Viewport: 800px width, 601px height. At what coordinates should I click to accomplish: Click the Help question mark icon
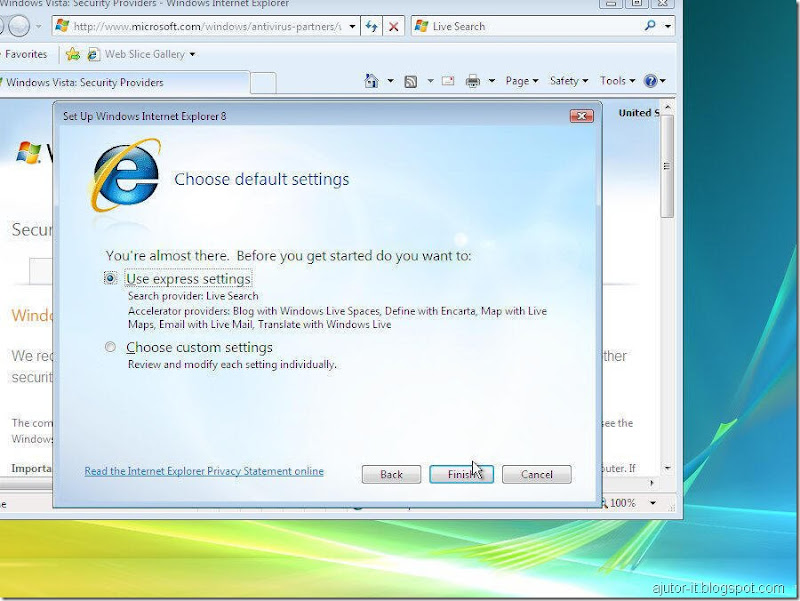click(x=651, y=81)
